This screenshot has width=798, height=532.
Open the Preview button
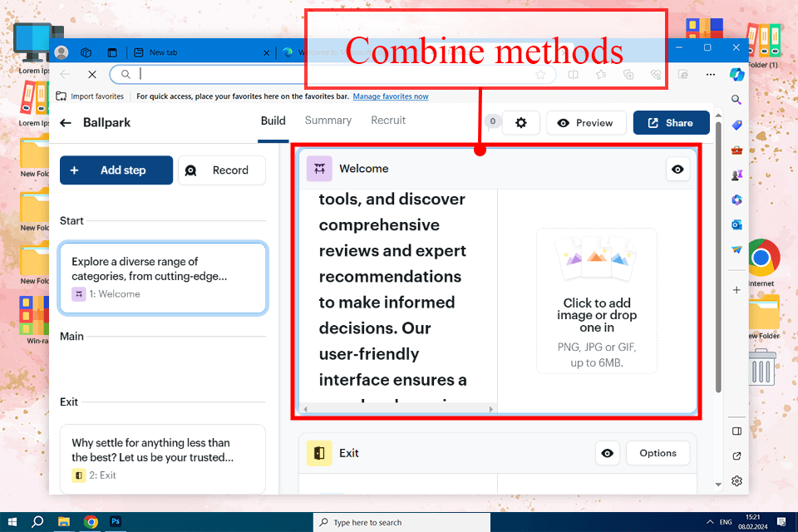[586, 123]
